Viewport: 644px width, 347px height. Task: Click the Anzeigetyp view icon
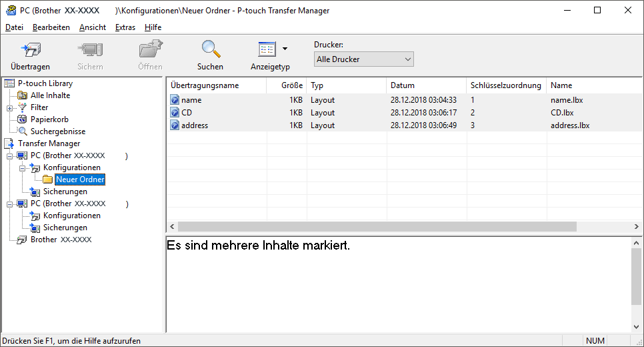coord(267,49)
